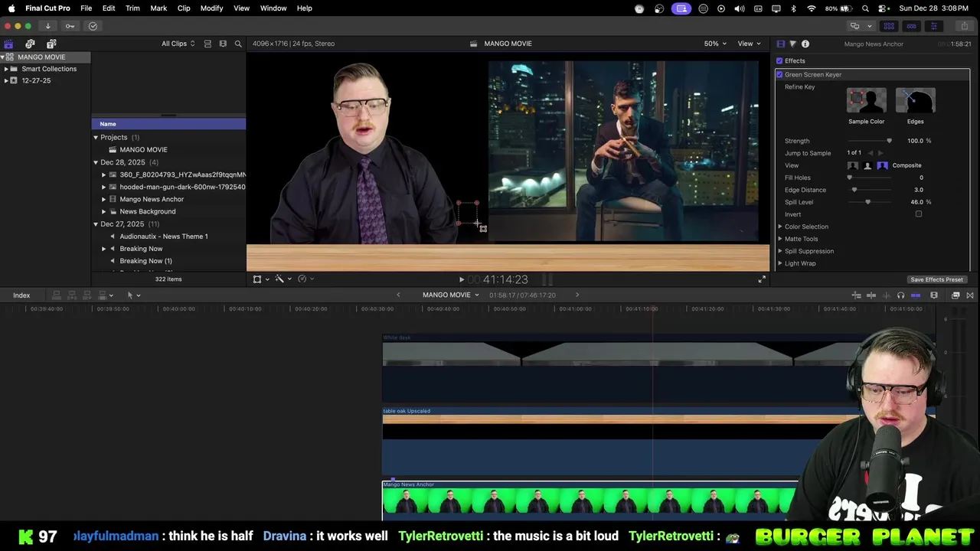Open the Edit menu

(109, 8)
